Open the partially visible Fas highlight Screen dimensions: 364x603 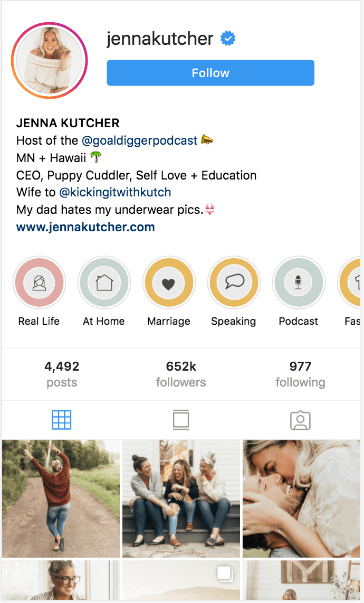click(x=350, y=282)
